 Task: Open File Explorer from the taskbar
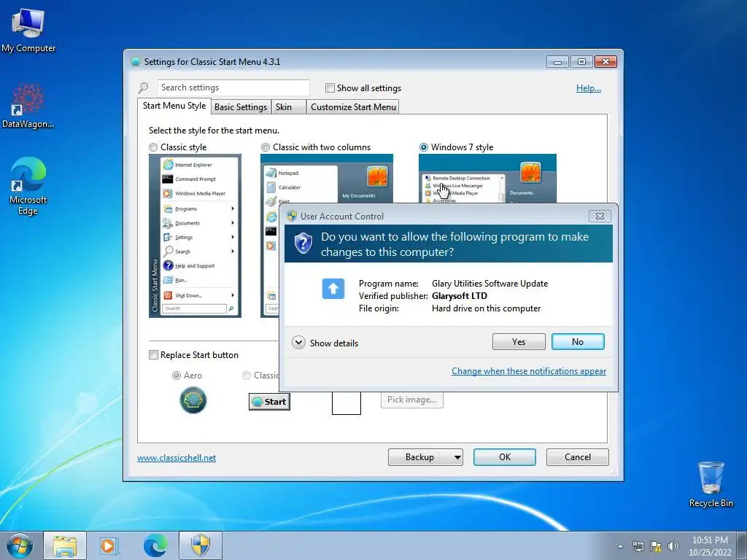click(x=65, y=545)
